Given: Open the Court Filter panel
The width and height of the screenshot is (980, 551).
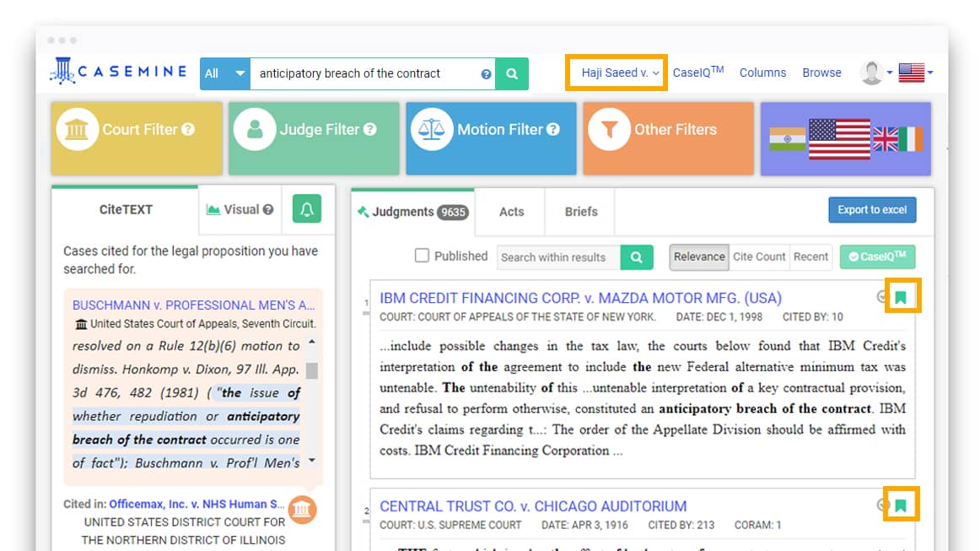Looking at the screenshot, I should pos(137,138).
